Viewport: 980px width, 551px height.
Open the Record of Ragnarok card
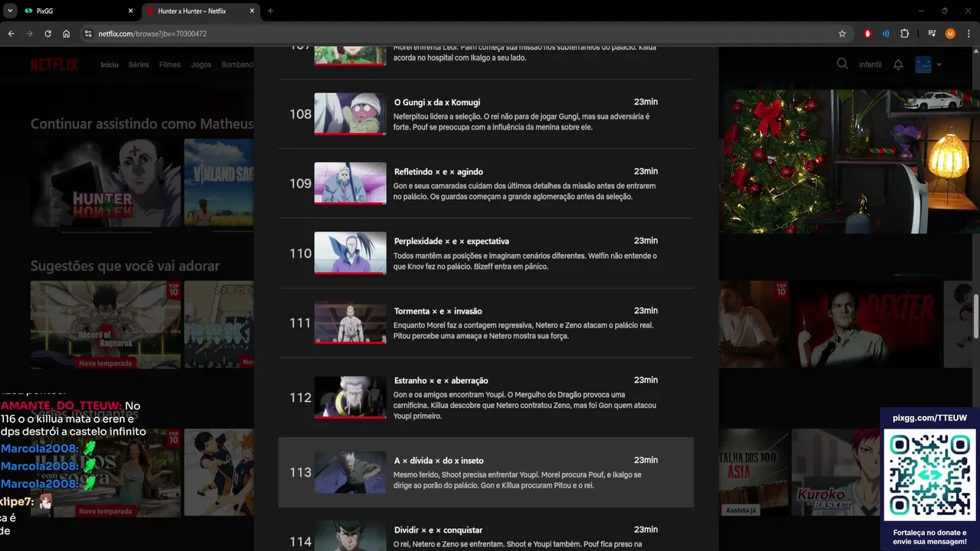point(106,324)
